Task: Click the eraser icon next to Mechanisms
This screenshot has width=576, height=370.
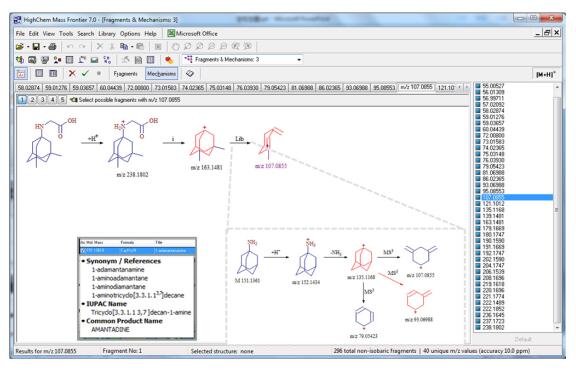Action: (x=190, y=73)
